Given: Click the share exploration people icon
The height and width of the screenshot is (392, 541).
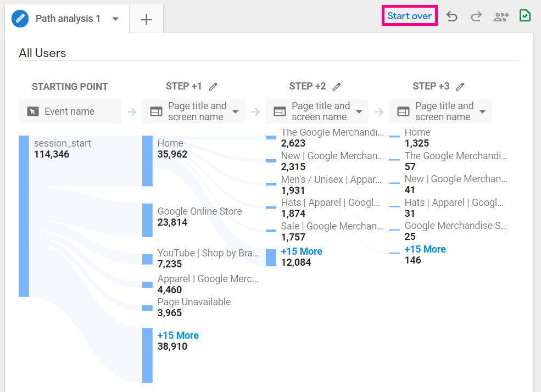Looking at the screenshot, I should point(501,16).
